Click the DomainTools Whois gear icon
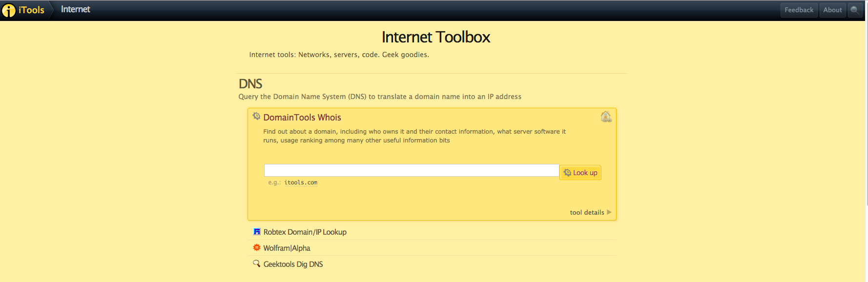 click(x=256, y=116)
